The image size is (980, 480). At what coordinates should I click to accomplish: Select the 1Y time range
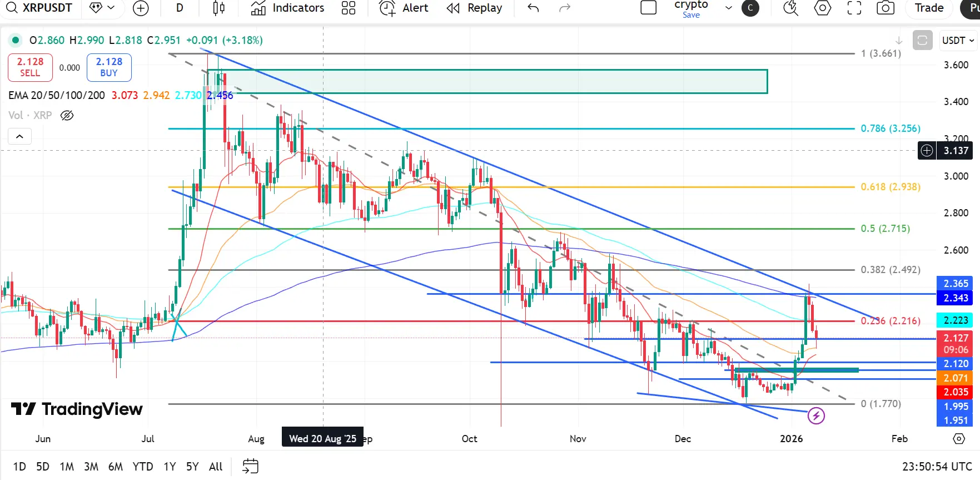pos(170,467)
